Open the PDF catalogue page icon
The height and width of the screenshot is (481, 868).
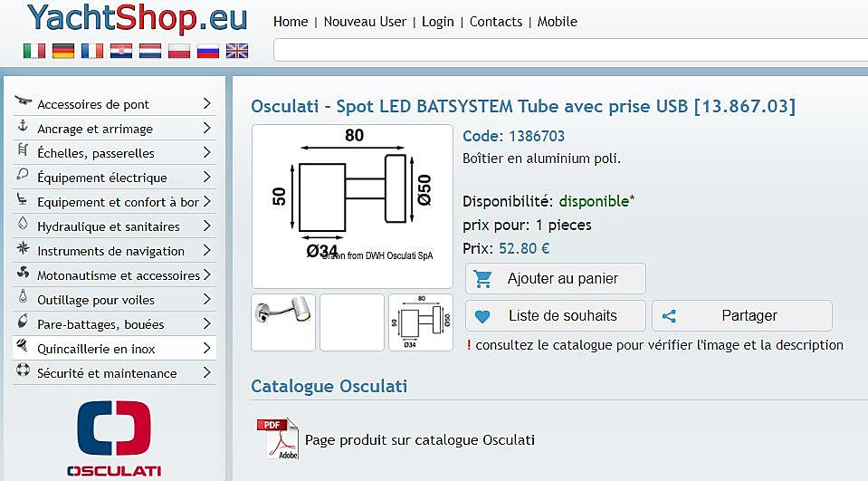point(277,439)
